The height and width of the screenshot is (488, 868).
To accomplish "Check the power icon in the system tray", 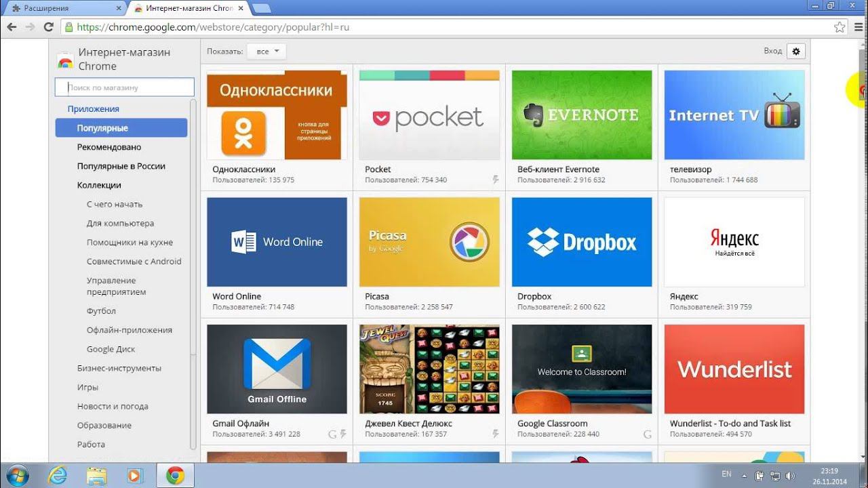I will point(759,476).
